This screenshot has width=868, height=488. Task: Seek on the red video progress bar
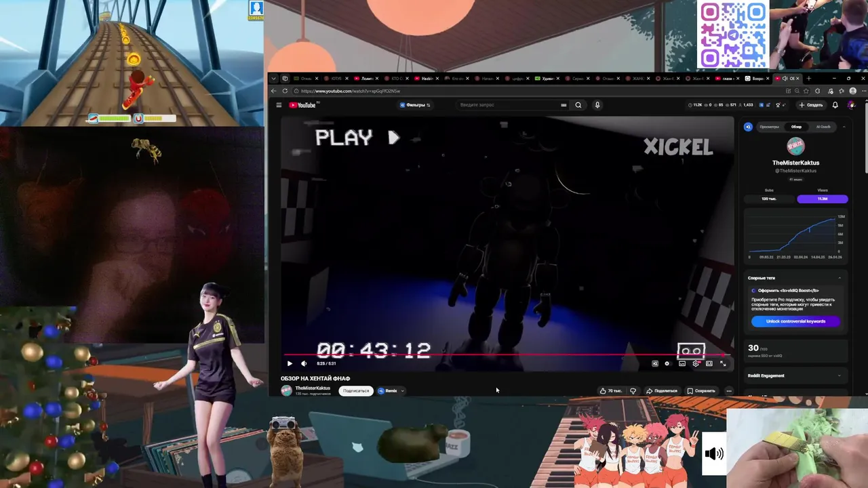click(507, 354)
